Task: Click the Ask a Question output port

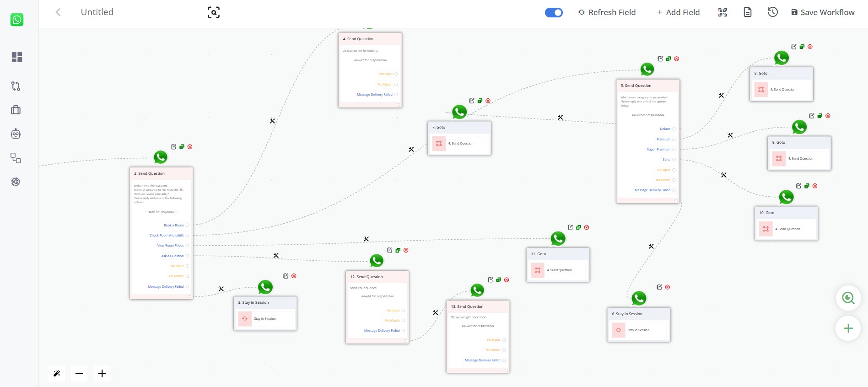Action: (x=187, y=256)
